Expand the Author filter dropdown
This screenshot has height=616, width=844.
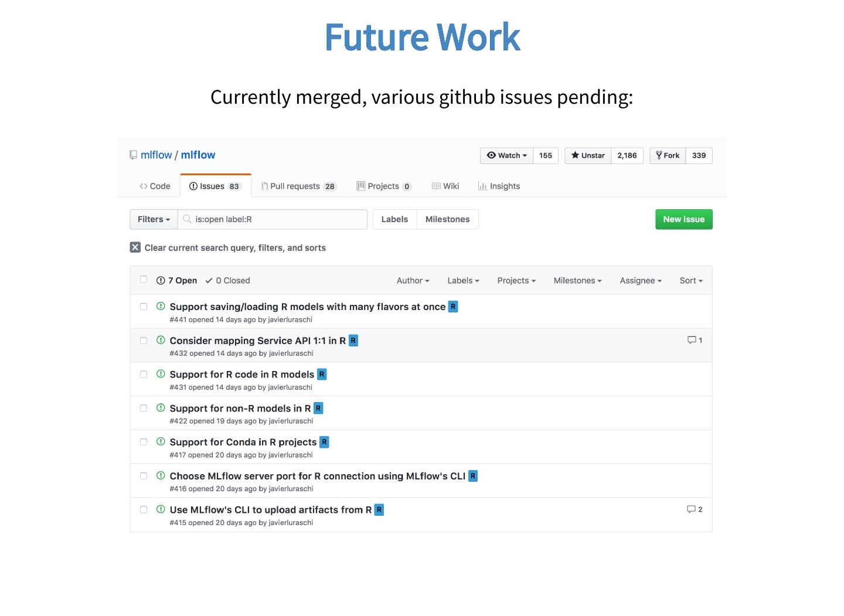pos(413,281)
